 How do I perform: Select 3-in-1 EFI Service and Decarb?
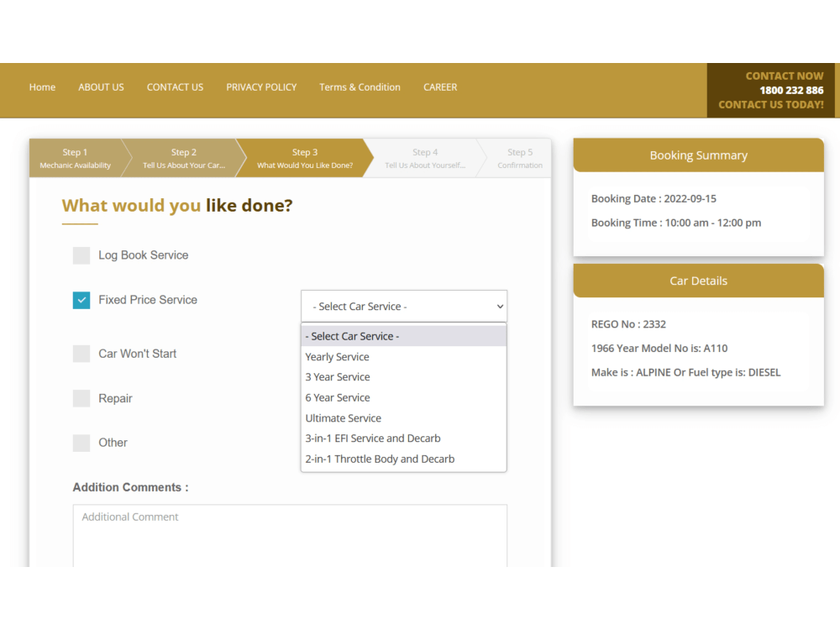point(404,438)
